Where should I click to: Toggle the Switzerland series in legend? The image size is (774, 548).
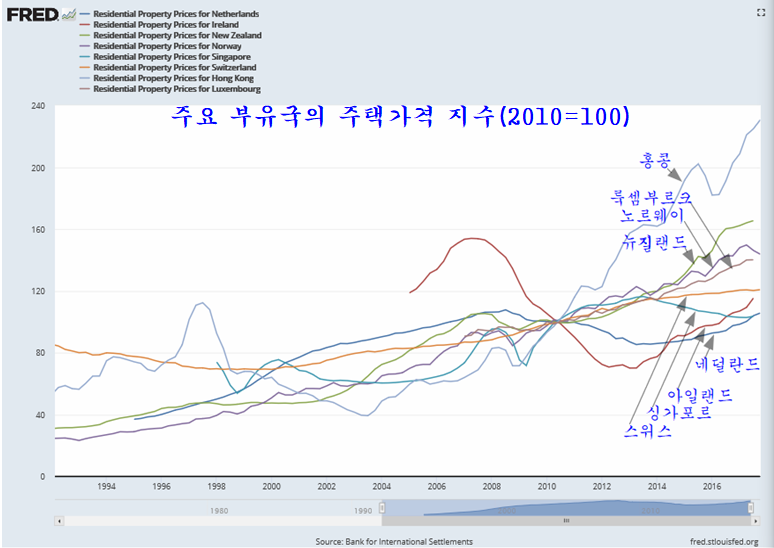[x=168, y=67]
